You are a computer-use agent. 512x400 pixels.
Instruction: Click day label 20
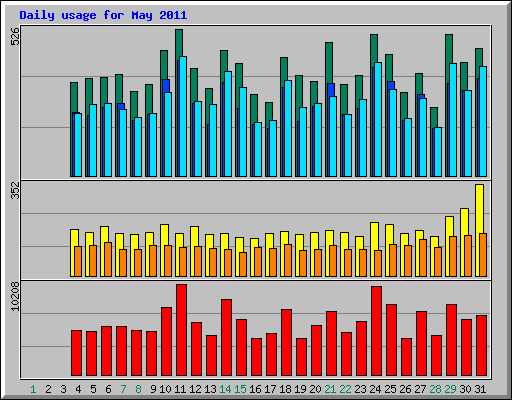pos(315,389)
